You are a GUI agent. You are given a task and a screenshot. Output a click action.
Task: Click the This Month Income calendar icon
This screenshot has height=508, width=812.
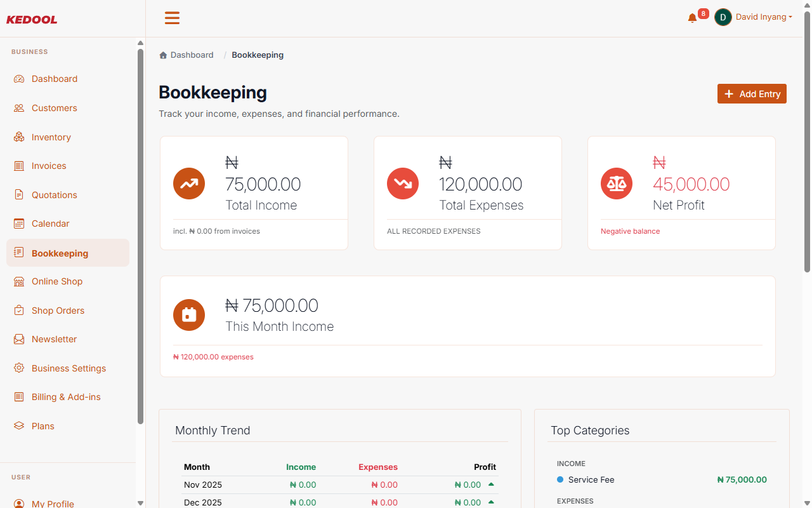[189, 315]
